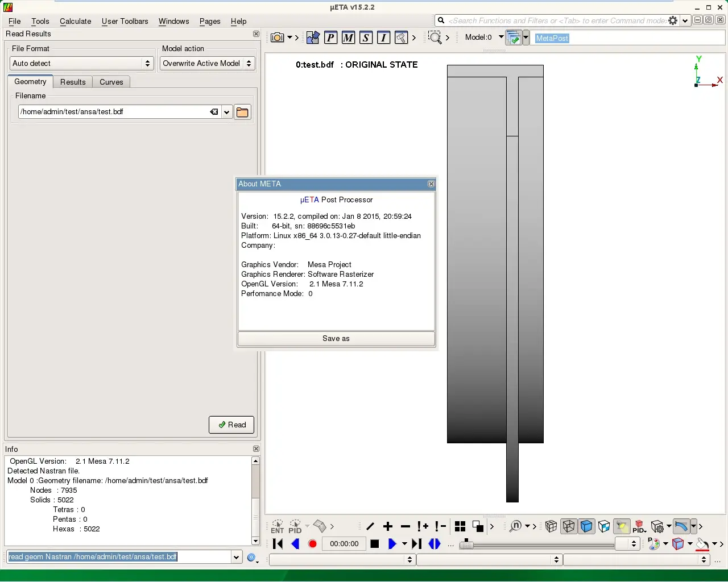This screenshot has width=728, height=582.
Task: Toggle the wireframe cube view mode
Action: 569,526
